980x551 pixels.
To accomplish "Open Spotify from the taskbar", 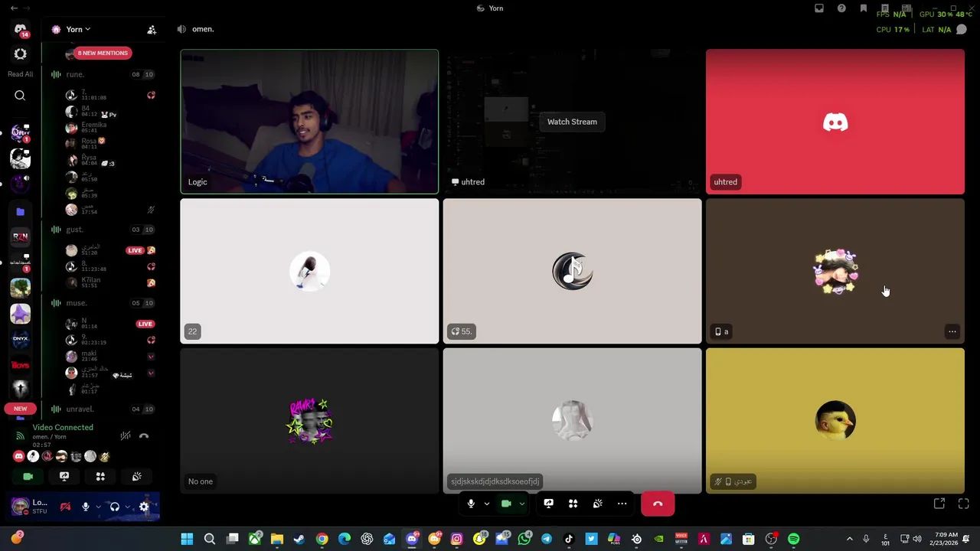I will [793, 540].
